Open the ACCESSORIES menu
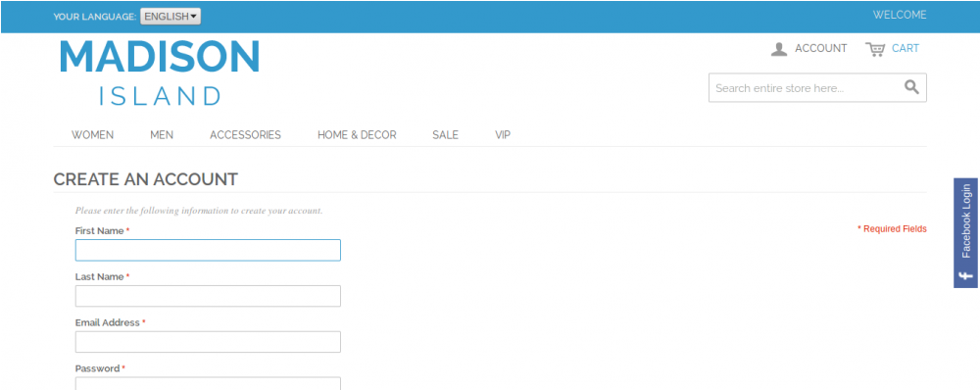Screen dimensions: 980x390 246,134
